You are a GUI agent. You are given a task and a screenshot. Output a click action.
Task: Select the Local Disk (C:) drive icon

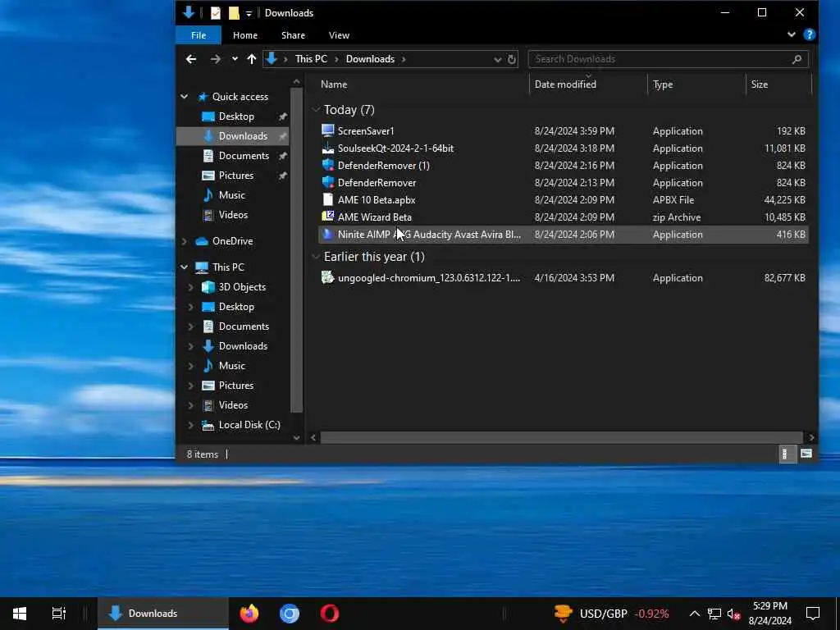tap(208, 426)
